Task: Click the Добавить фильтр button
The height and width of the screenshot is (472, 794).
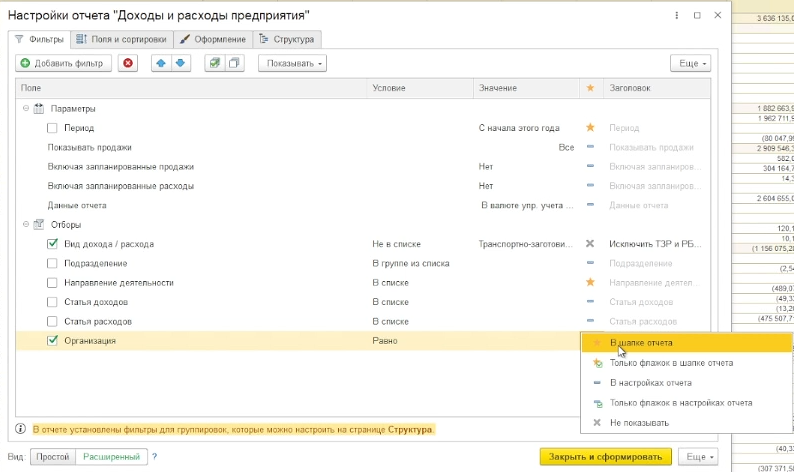Action: tap(63, 63)
